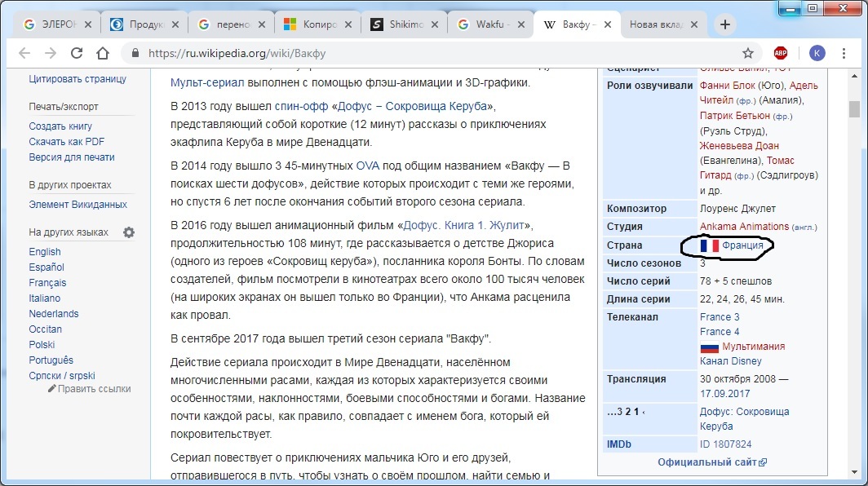Open the profile avatar K menu

pos(817,53)
